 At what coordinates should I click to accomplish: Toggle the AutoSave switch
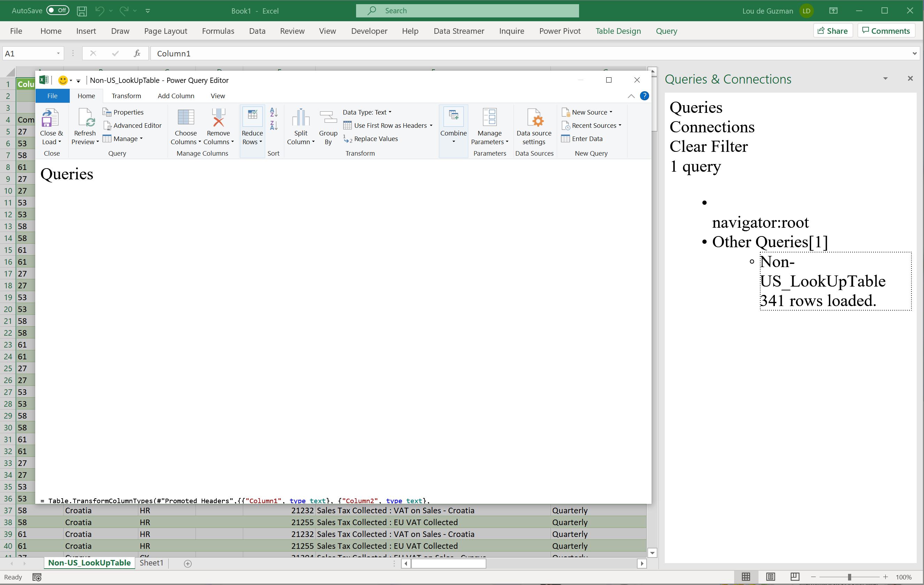(x=57, y=10)
